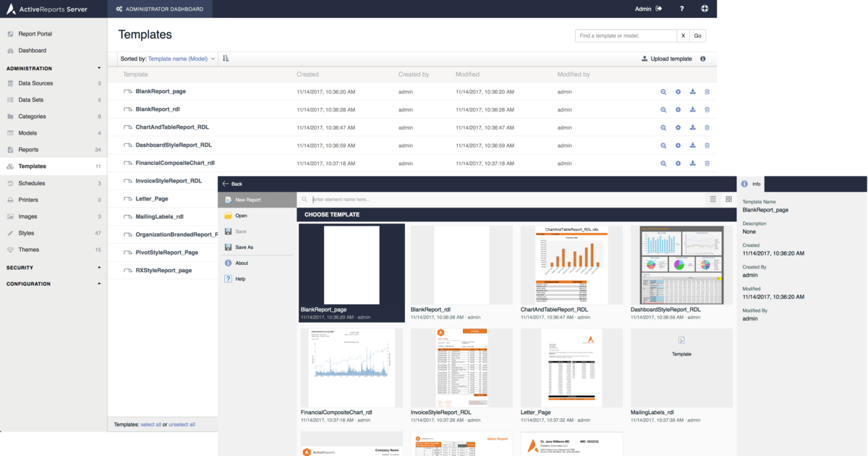The height and width of the screenshot is (456, 868).
Task: Click the Upload template button
Action: (666, 59)
